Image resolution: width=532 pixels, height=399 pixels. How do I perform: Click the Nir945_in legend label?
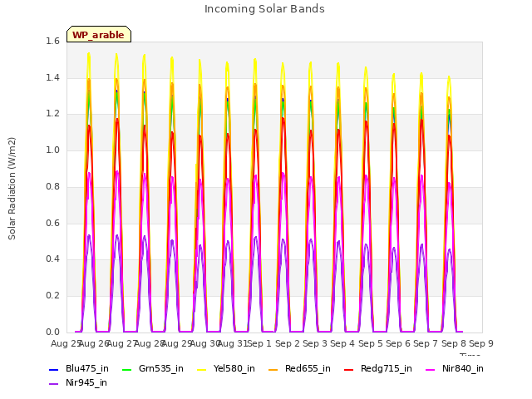point(86,382)
